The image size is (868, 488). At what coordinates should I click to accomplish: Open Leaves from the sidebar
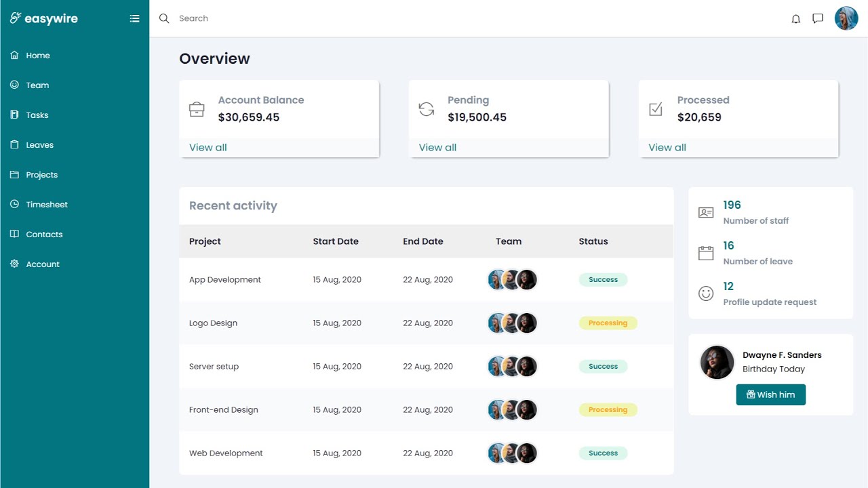pos(39,145)
